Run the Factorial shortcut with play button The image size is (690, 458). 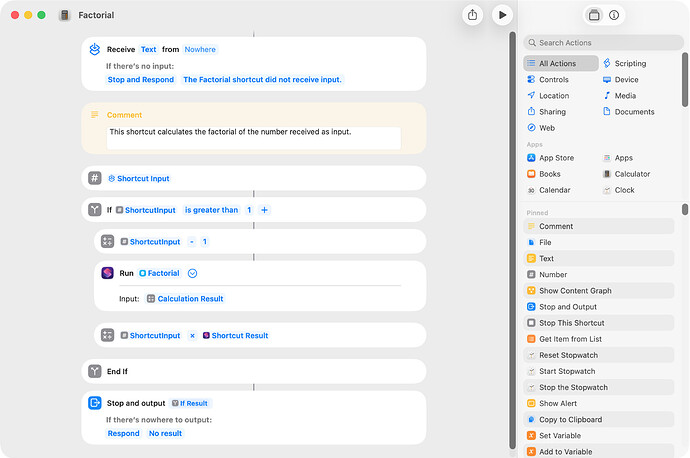[502, 15]
